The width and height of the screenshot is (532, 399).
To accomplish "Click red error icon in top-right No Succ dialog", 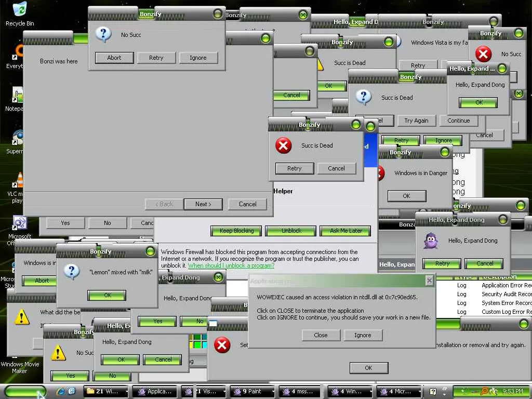I will (x=484, y=54).
